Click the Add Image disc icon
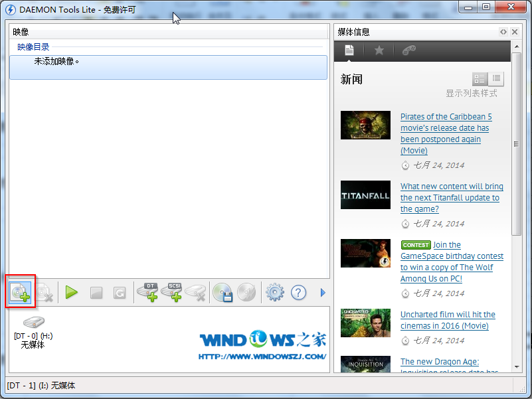 coord(21,292)
